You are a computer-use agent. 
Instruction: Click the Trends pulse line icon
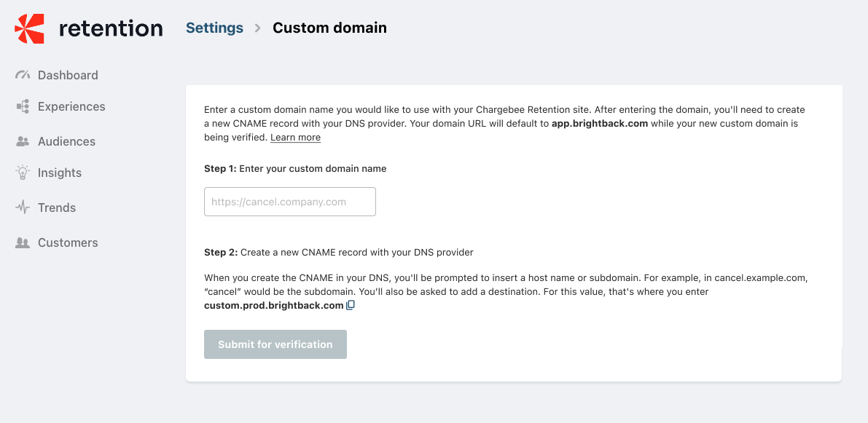pyautogui.click(x=23, y=207)
